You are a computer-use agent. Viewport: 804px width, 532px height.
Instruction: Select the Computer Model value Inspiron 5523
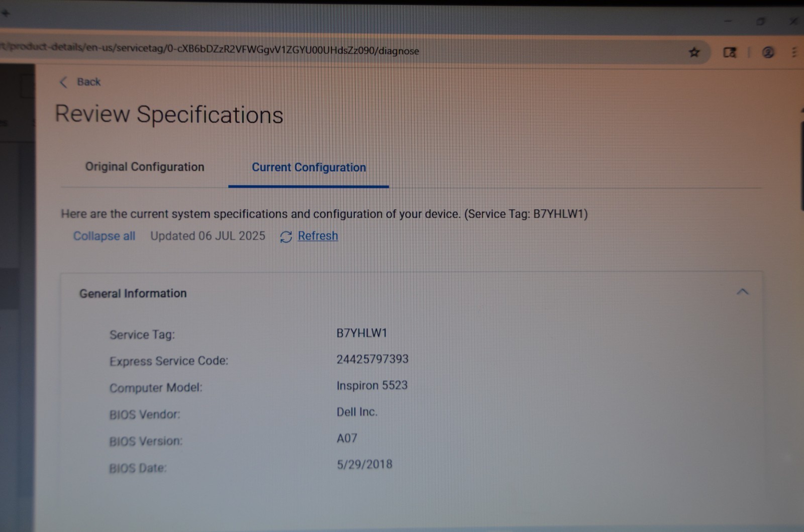click(x=372, y=385)
